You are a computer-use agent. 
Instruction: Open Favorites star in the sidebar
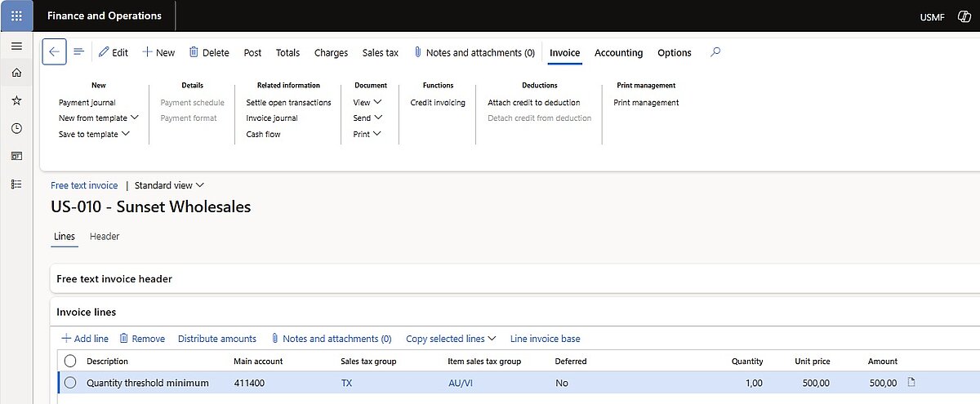tap(16, 100)
